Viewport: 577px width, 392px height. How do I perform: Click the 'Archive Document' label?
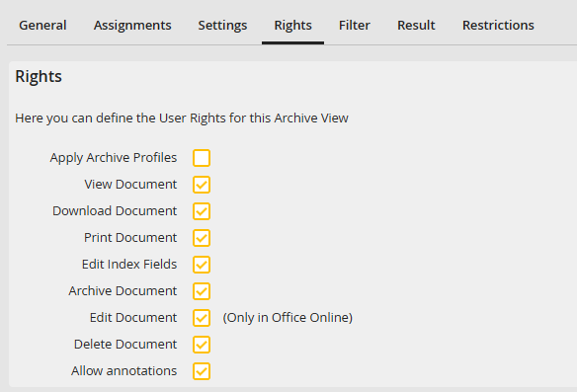(x=123, y=291)
